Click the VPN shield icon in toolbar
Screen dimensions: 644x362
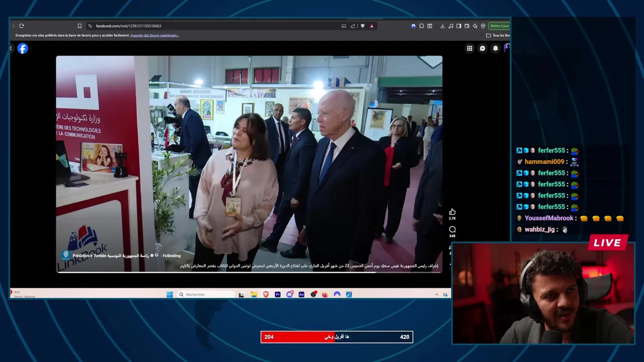pyautogui.click(x=483, y=26)
